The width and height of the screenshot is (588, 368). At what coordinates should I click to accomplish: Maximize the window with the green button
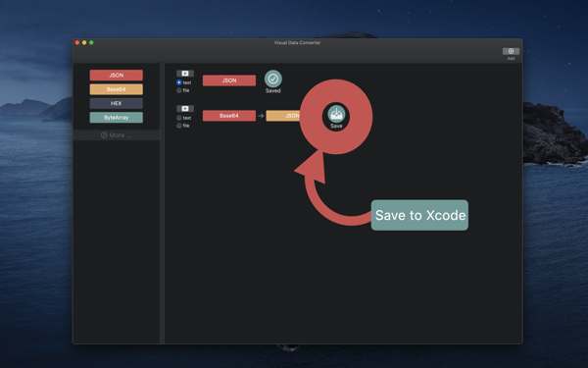pyautogui.click(x=91, y=42)
